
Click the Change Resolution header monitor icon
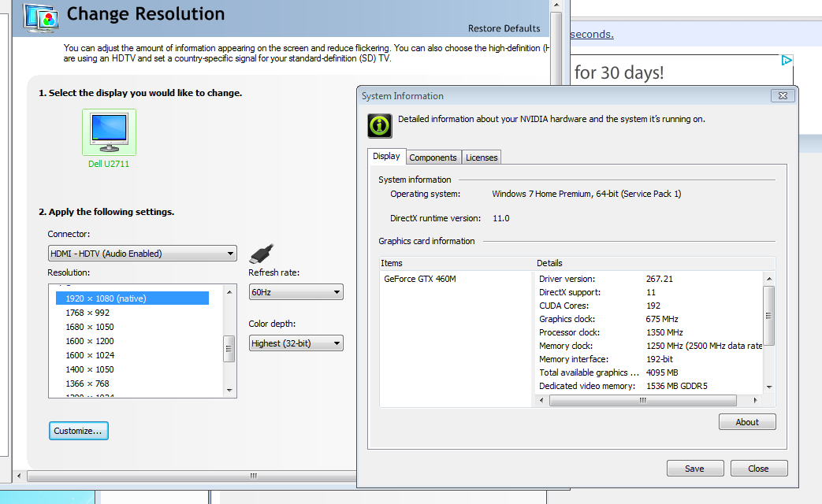tap(41, 18)
